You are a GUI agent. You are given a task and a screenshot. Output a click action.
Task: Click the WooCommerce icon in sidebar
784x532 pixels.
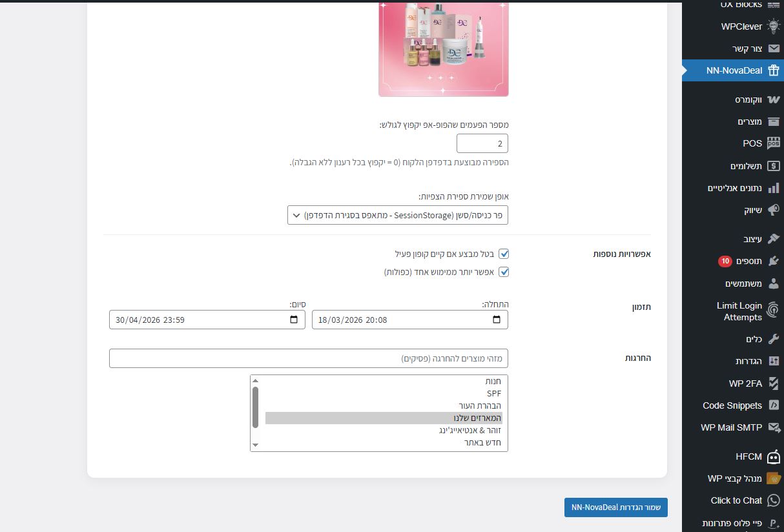[773, 99]
